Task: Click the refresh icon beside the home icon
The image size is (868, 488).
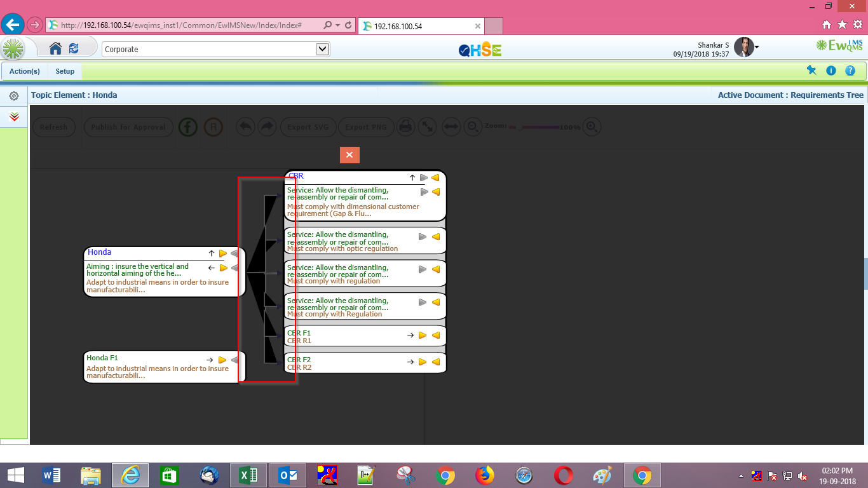Action: [x=74, y=49]
